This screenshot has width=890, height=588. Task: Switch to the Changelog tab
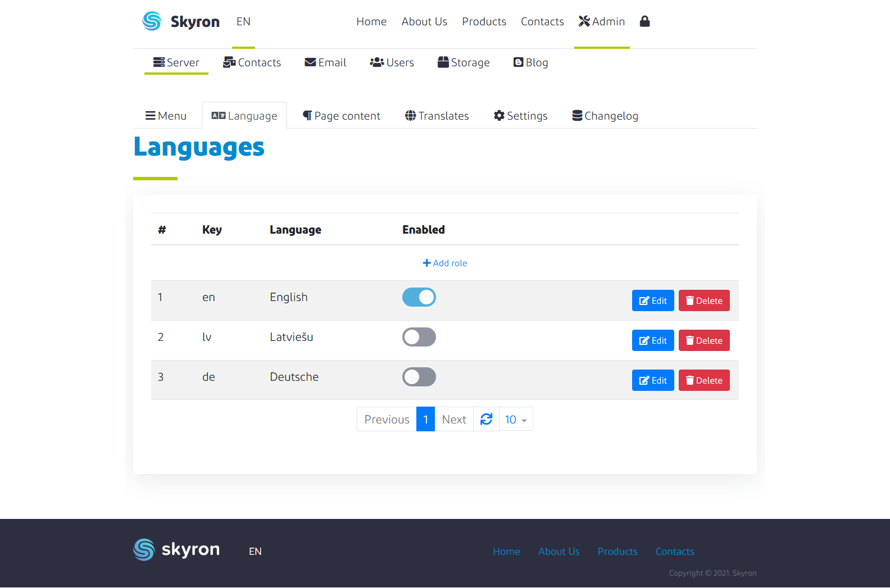click(605, 116)
